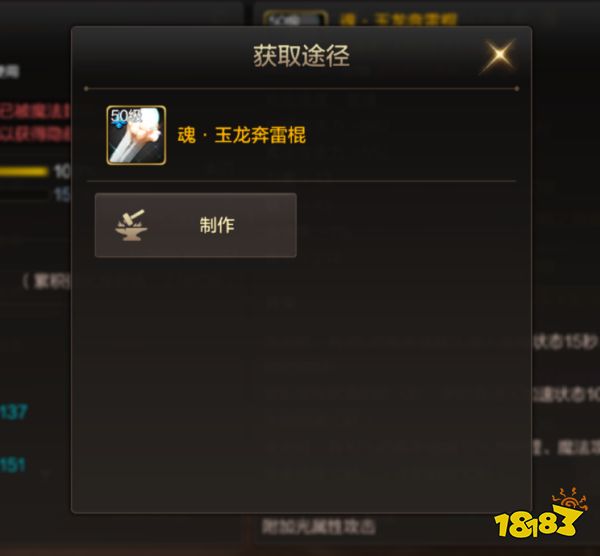Select the 魂·玉龙奔雷棍 weapon icon

pyautogui.click(x=136, y=135)
